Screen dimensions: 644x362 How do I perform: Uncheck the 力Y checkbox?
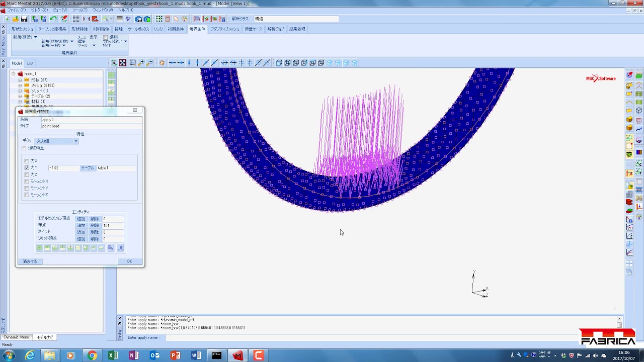coord(27,167)
